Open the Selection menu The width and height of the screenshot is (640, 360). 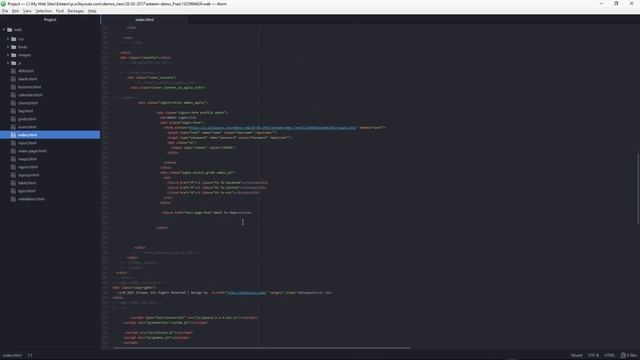[44, 11]
